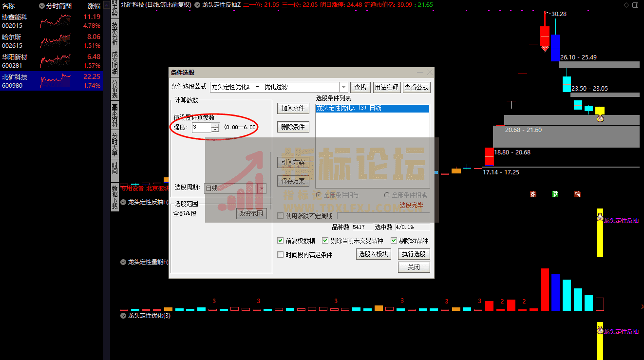Switch to the 基本资料 vertical tab
Screen dimensions: 644x360
click(x=114, y=115)
